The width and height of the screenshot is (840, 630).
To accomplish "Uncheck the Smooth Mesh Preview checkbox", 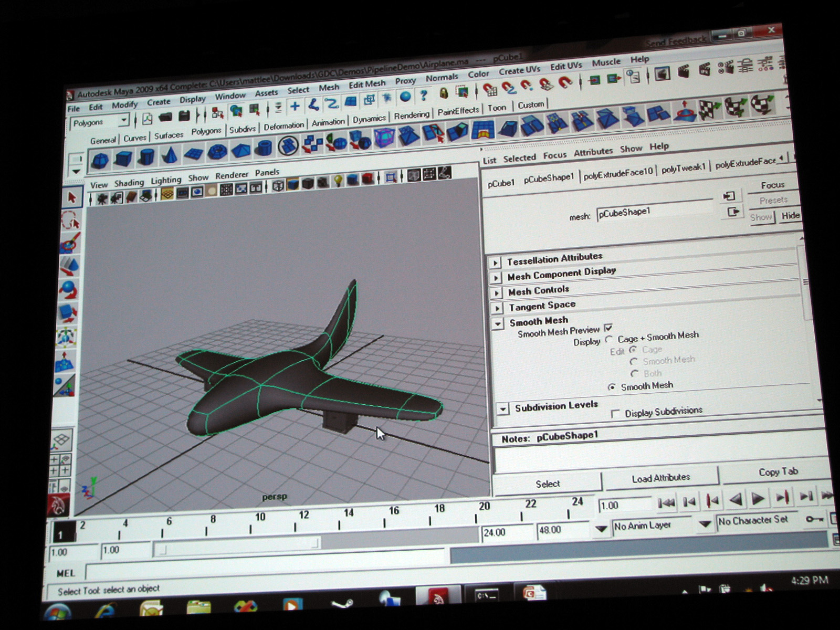I will pos(608,328).
